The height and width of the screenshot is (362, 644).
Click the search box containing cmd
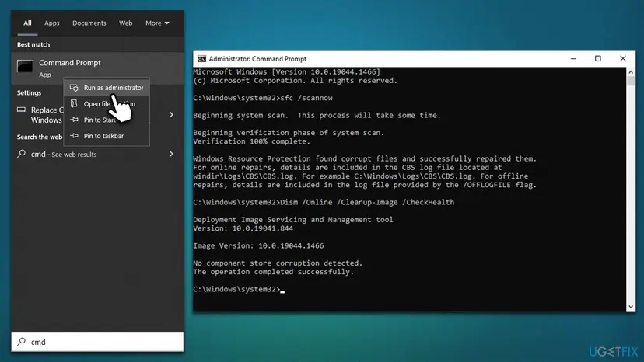pyautogui.click(x=97, y=342)
